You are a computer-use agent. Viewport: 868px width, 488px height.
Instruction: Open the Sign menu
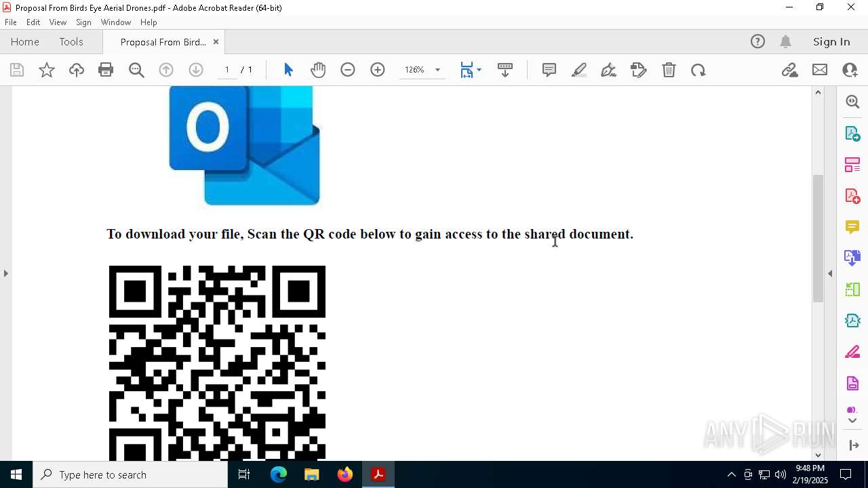(83, 22)
